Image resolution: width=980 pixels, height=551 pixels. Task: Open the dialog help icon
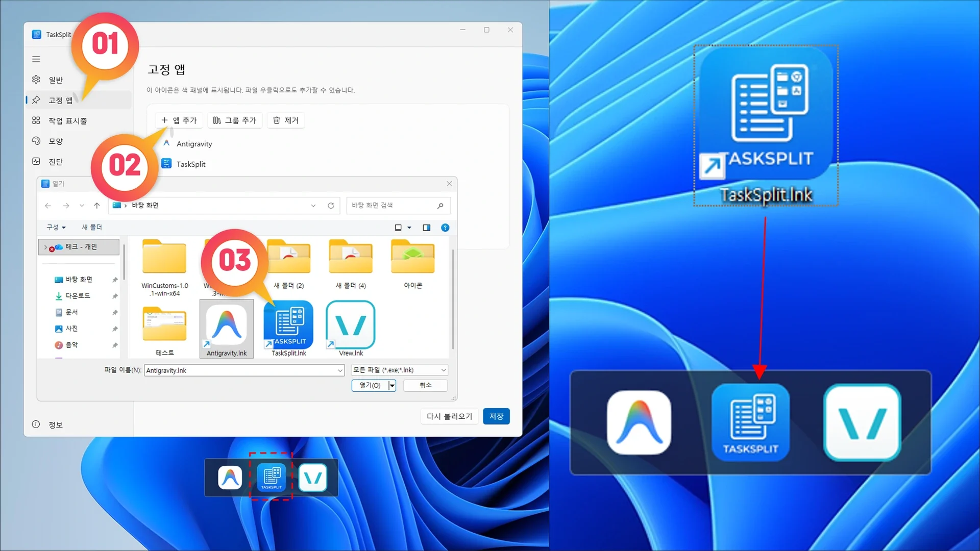(x=445, y=228)
